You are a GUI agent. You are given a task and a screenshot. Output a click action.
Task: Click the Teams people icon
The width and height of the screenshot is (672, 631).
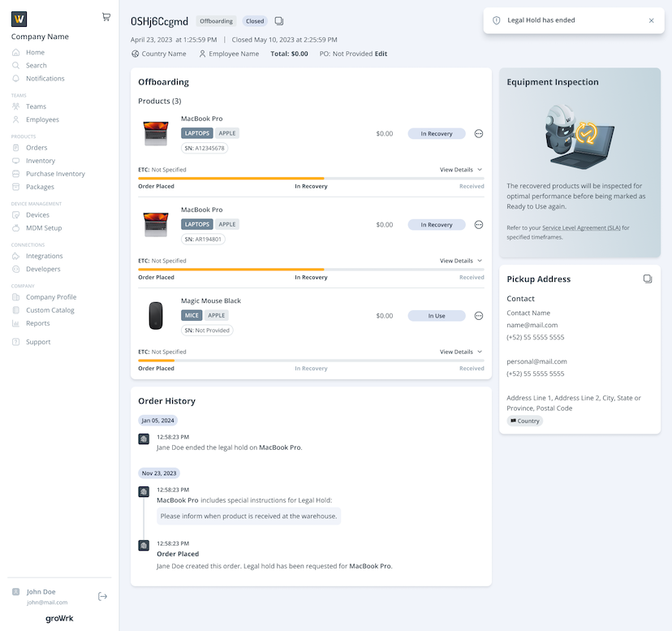(16, 106)
